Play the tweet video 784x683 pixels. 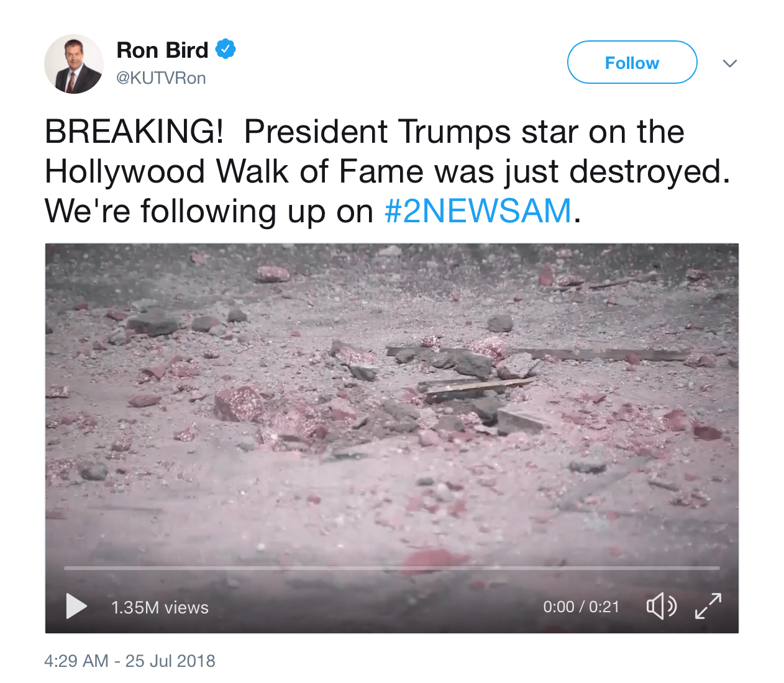76,607
